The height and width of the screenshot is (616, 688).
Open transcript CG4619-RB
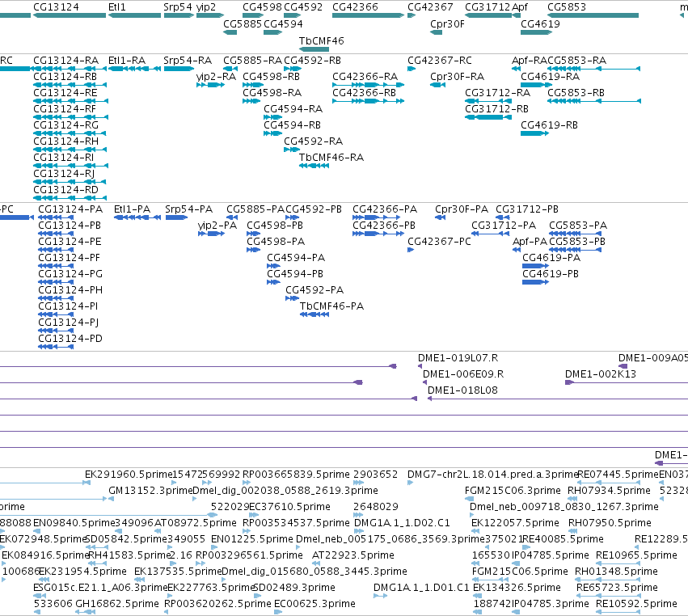coord(549,125)
